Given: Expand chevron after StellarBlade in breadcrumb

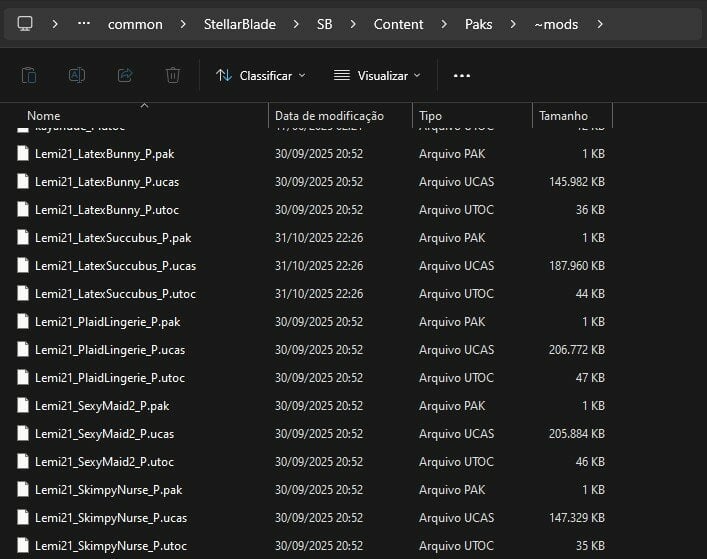Looking at the screenshot, I should click(296, 24).
